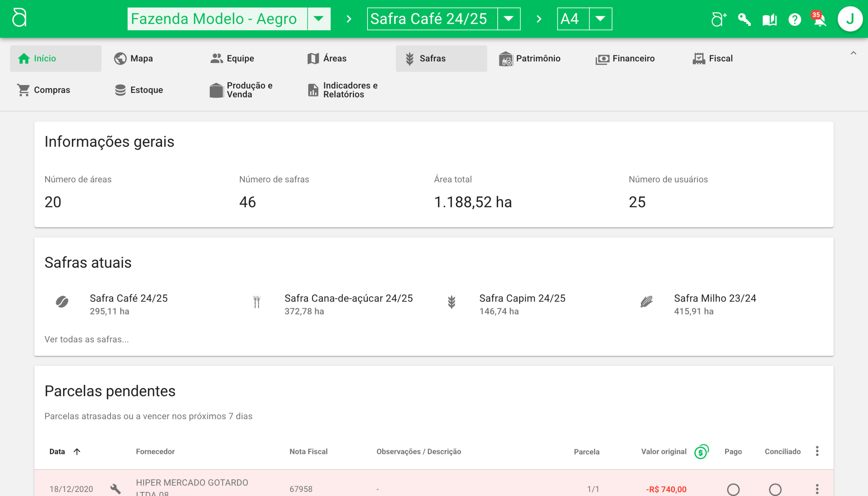
Task: Expand the A4 area dropdown
Action: pos(600,19)
